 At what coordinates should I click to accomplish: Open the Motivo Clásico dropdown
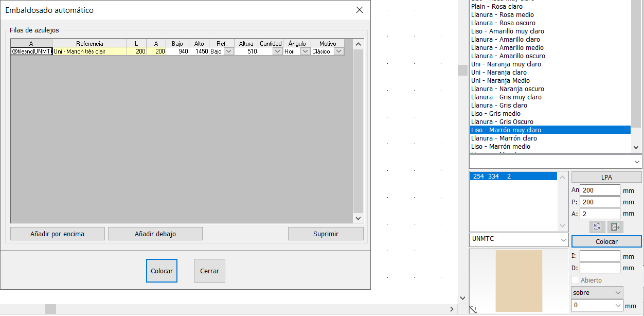(339, 51)
